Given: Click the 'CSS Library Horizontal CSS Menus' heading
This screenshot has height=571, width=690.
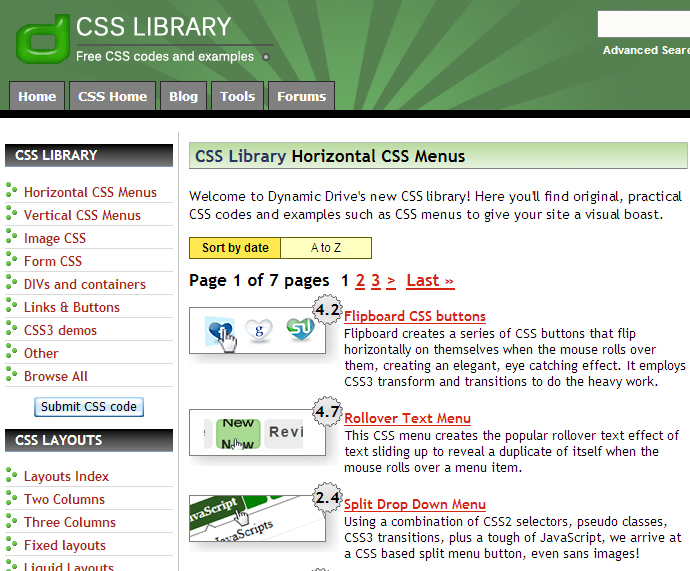Looking at the screenshot, I should pyautogui.click(x=330, y=156).
